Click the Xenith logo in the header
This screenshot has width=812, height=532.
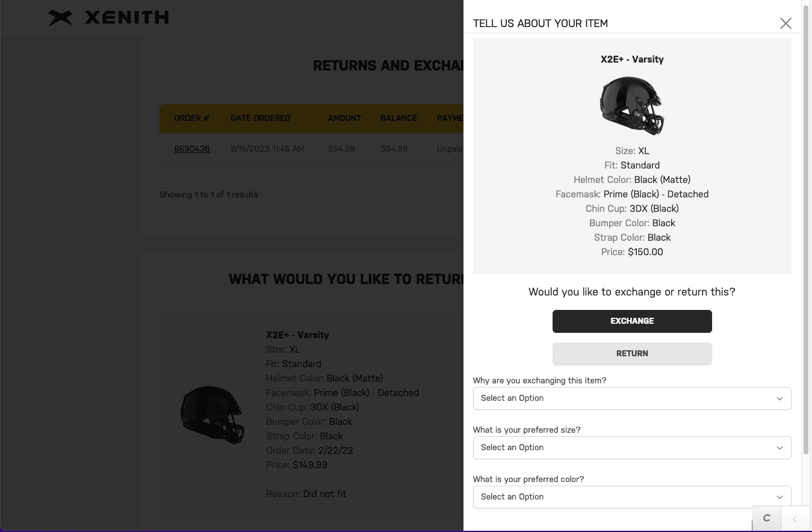point(109,18)
